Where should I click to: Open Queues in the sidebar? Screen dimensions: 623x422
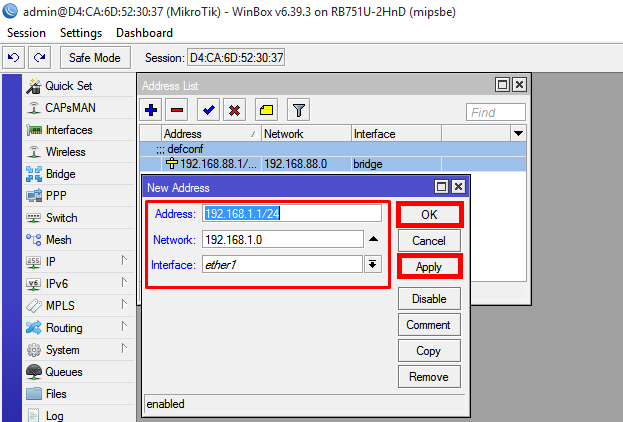79,372
